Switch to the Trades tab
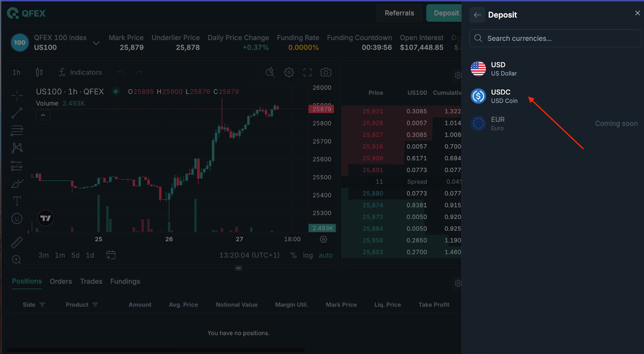The image size is (644, 354). (x=91, y=281)
